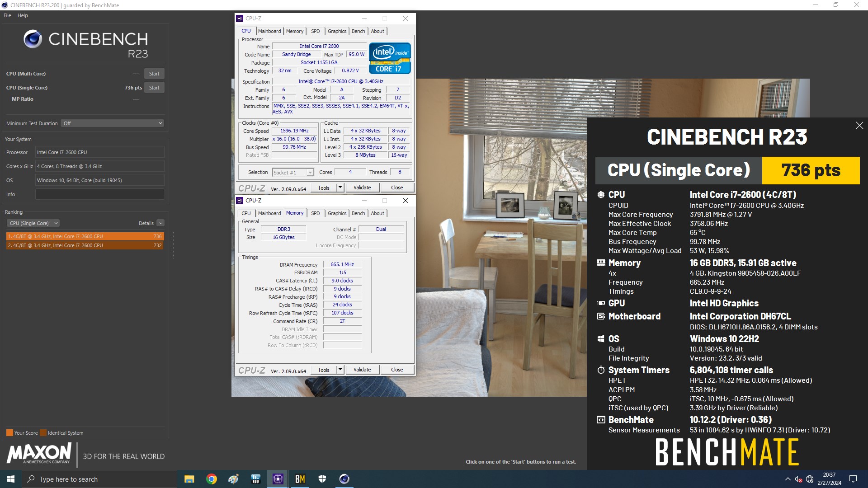Click the paint app icon in taskbar
Image resolution: width=868 pixels, height=488 pixels.
pos(234,479)
